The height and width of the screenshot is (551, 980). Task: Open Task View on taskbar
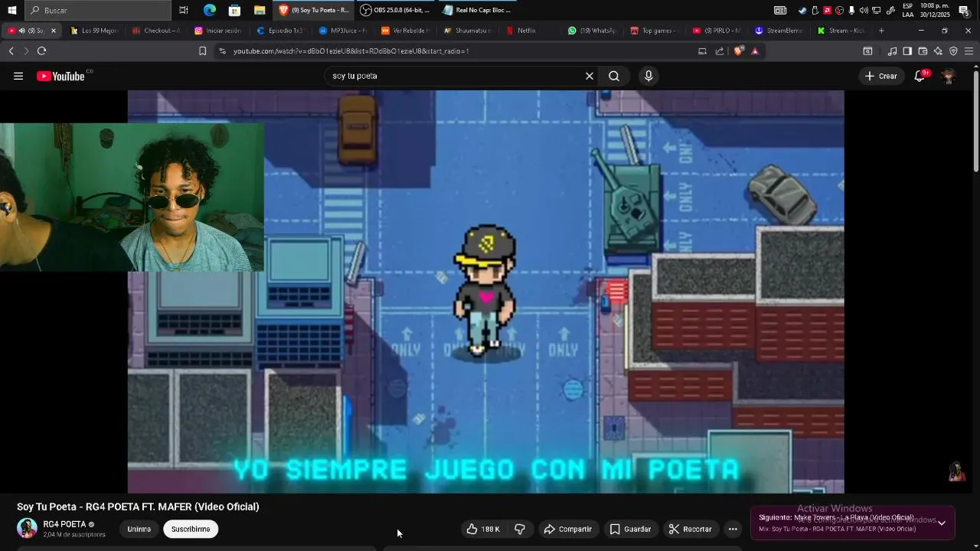click(x=184, y=10)
